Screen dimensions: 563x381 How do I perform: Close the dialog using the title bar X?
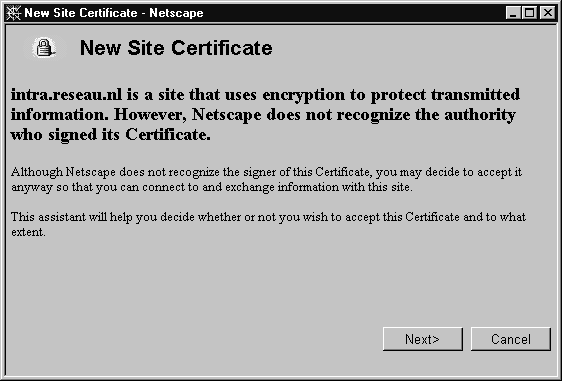[x=548, y=13]
